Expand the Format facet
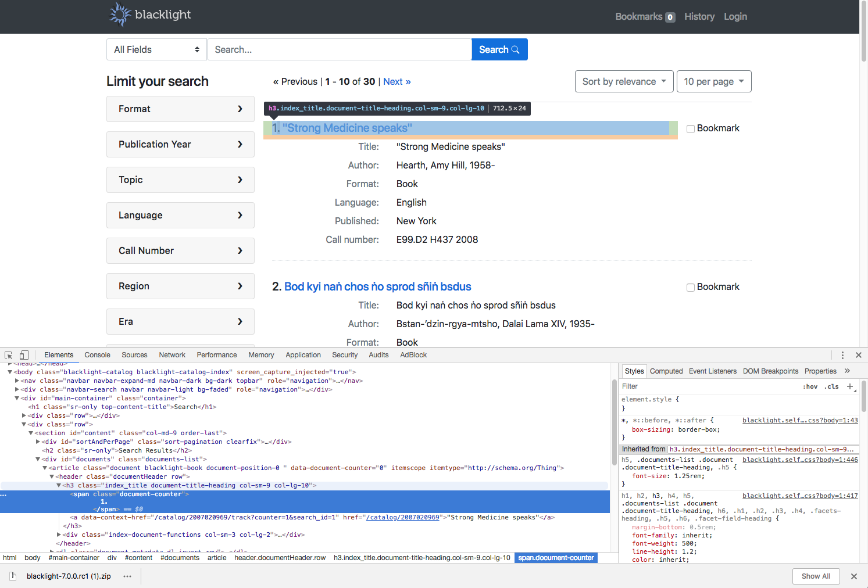This screenshot has height=588, width=868. click(x=180, y=109)
